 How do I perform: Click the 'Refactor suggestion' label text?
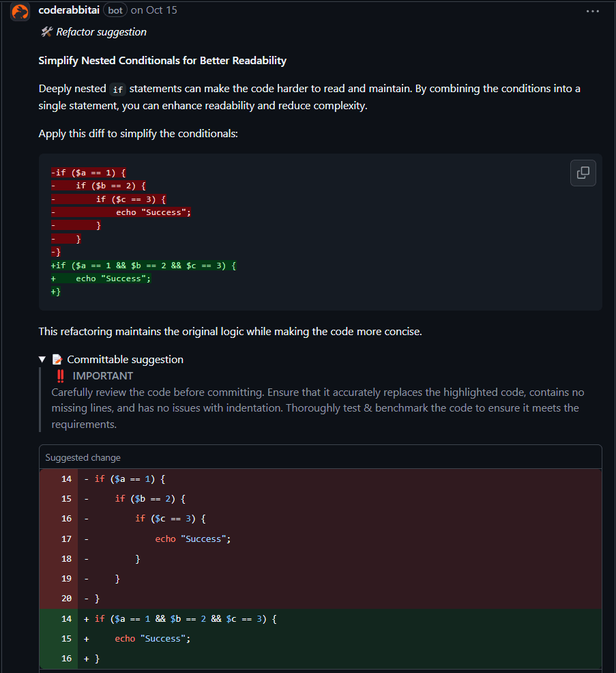pos(101,32)
